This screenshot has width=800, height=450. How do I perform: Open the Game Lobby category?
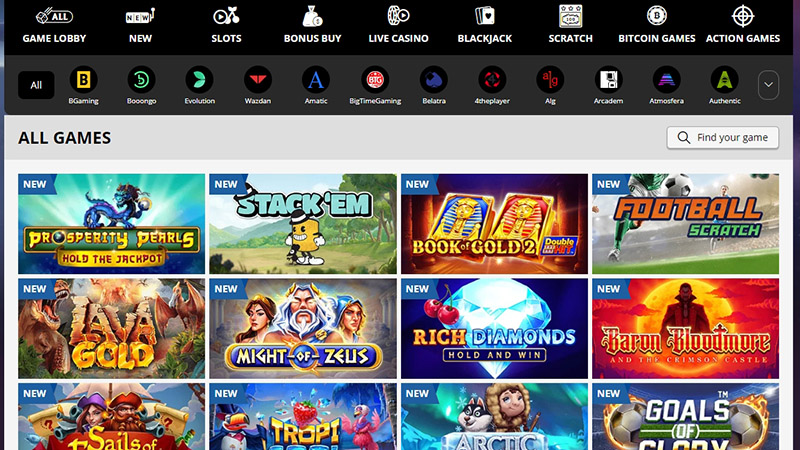[54, 26]
